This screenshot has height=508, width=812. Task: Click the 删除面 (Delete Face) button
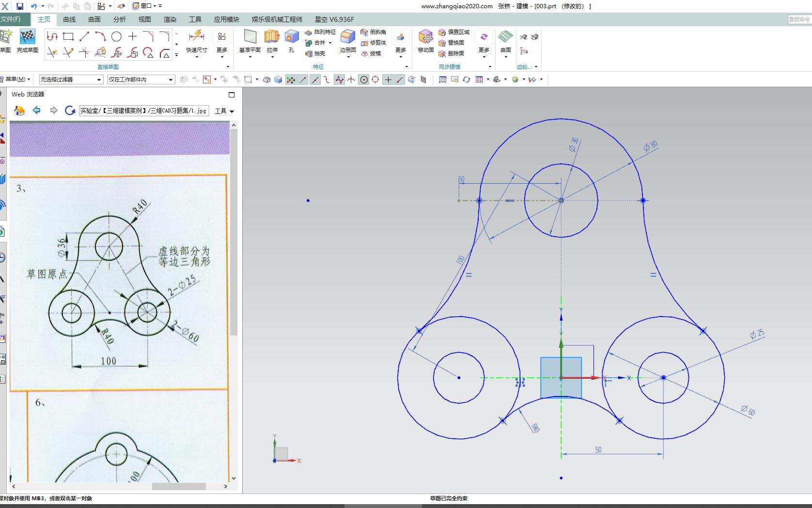(x=454, y=53)
